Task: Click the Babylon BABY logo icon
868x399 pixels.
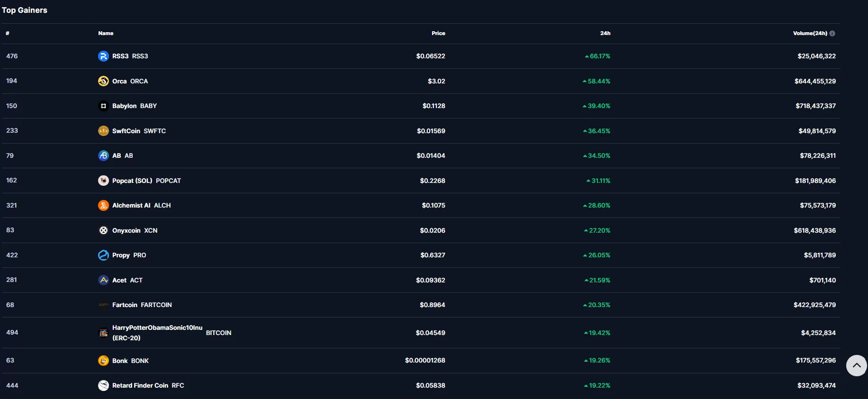Action: [x=103, y=106]
